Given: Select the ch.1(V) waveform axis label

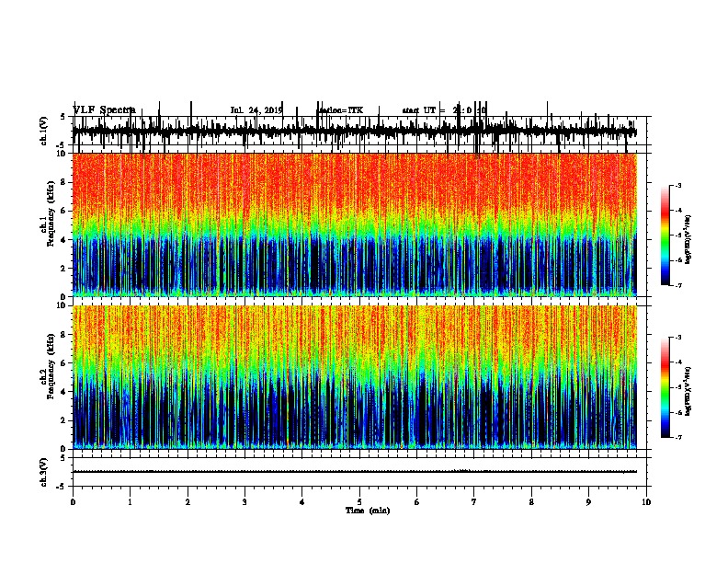Looking at the screenshot, I should pos(44,131).
